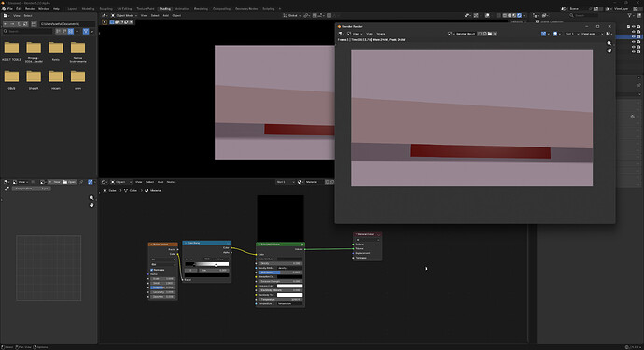The height and width of the screenshot is (350, 644).
Task: Click the Color Ramp gradient bar
Action: 207,264
